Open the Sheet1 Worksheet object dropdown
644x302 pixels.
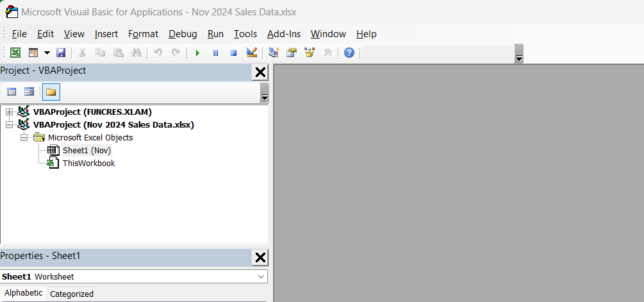point(261,276)
